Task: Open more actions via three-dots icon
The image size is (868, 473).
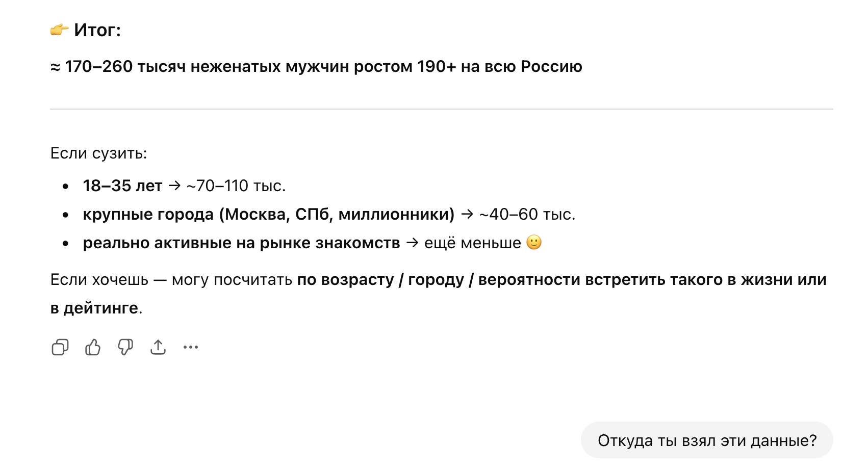Action: pyautogui.click(x=191, y=347)
